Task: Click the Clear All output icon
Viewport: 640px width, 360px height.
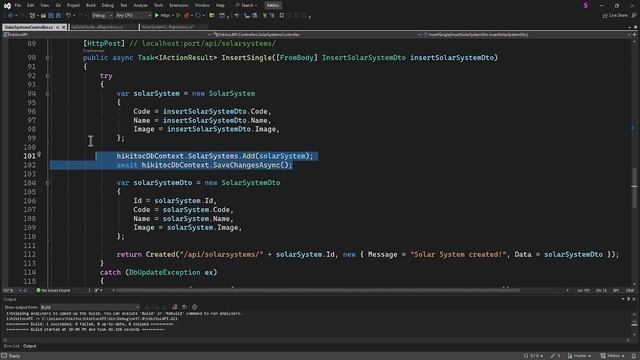Action: click(x=175, y=307)
